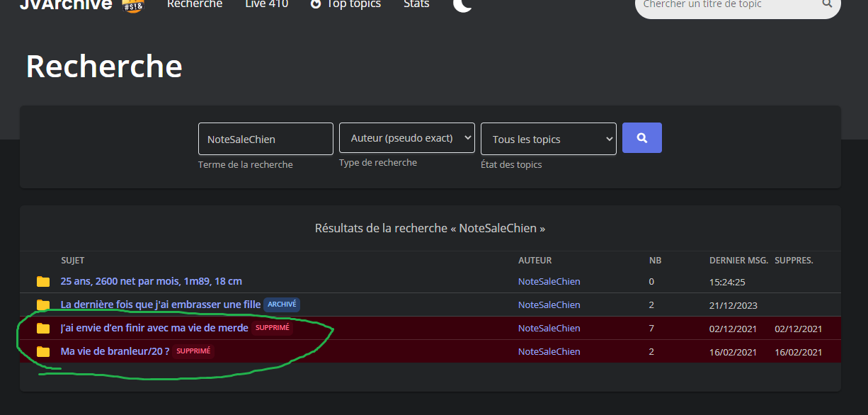This screenshot has height=415, width=868.
Task: Open topic '25 ans, 2600 net par mois'
Action: [152, 281]
